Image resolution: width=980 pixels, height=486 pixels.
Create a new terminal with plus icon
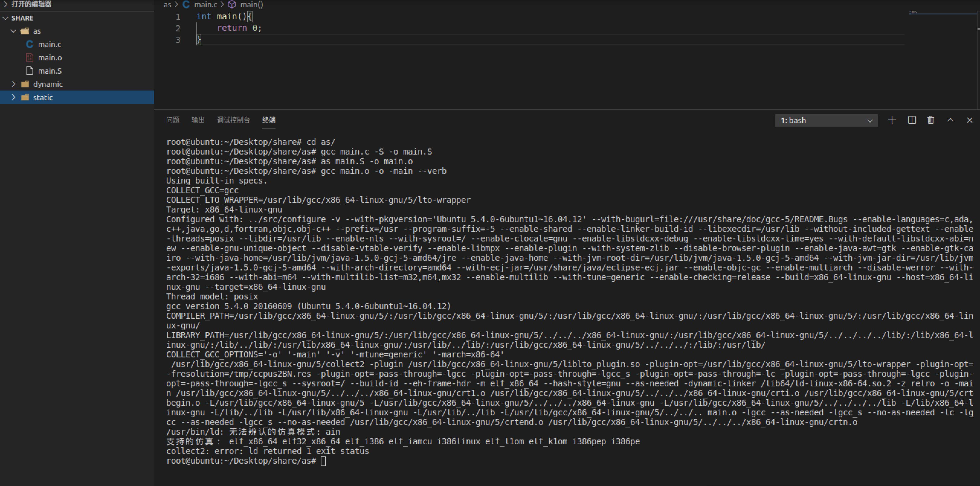(892, 120)
